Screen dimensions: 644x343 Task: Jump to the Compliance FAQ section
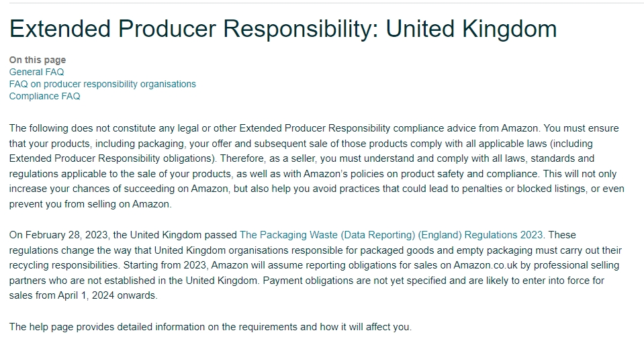(44, 96)
